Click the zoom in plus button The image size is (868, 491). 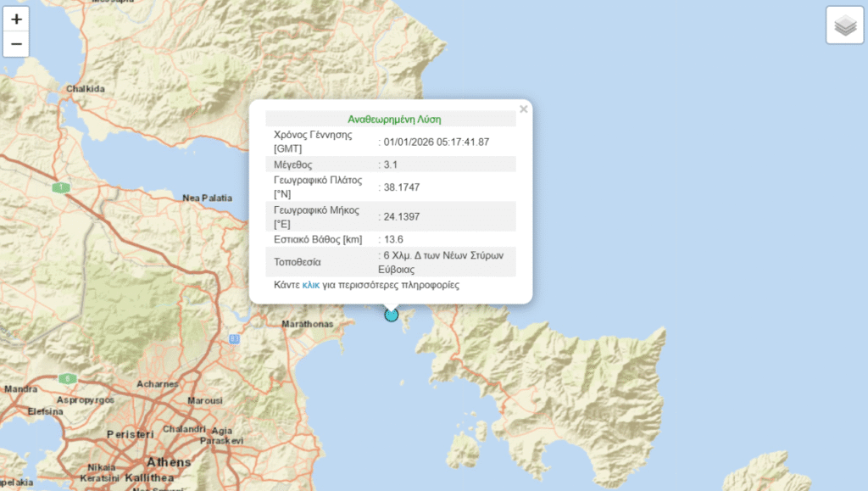(x=16, y=19)
